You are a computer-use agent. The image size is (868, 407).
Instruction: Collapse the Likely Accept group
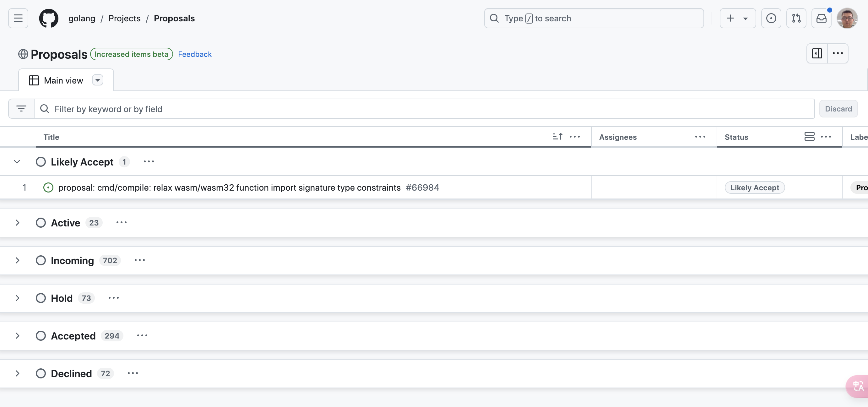17,162
